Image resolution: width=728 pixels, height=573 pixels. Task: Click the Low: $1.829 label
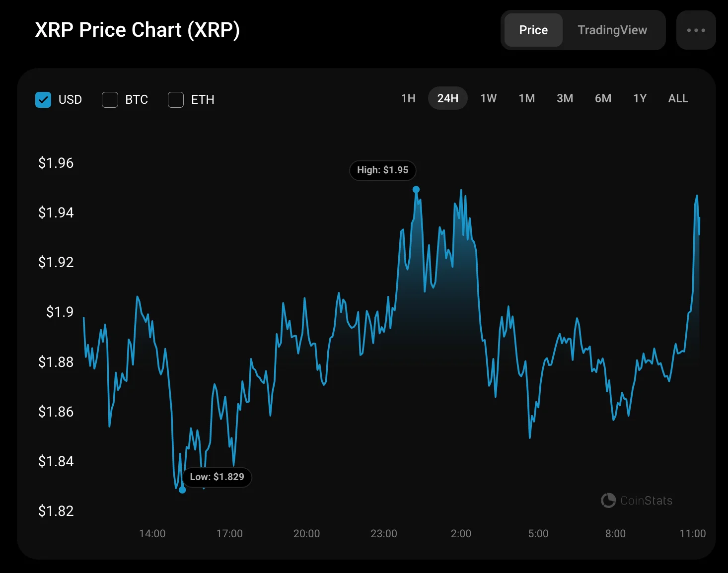(x=217, y=477)
